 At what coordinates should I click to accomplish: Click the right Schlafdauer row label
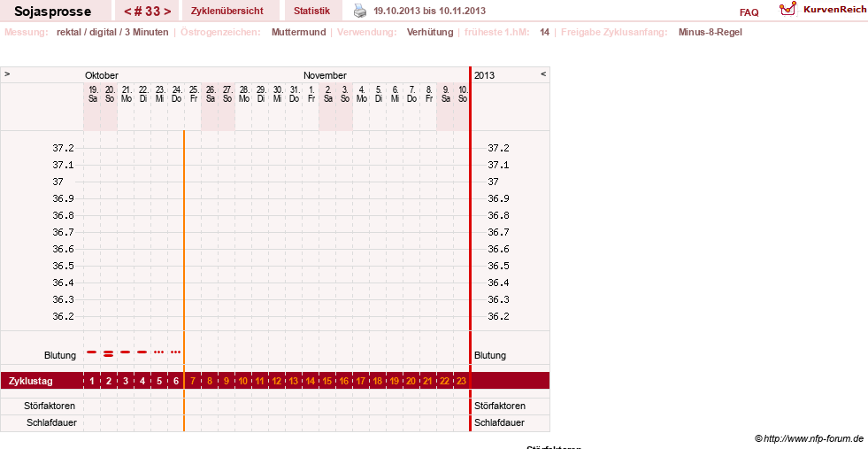pyautogui.click(x=499, y=422)
